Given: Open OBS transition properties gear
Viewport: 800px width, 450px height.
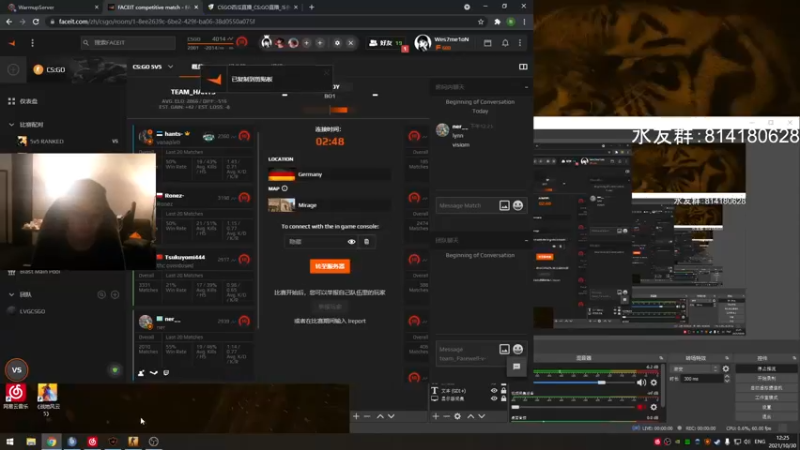Looking at the screenshot, I should point(726,368).
